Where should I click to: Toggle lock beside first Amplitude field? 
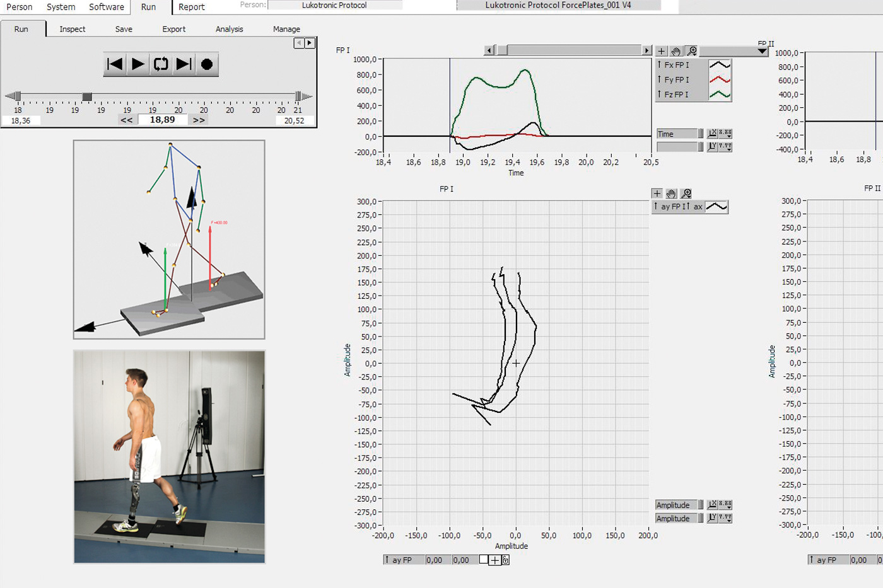pyautogui.click(x=701, y=505)
